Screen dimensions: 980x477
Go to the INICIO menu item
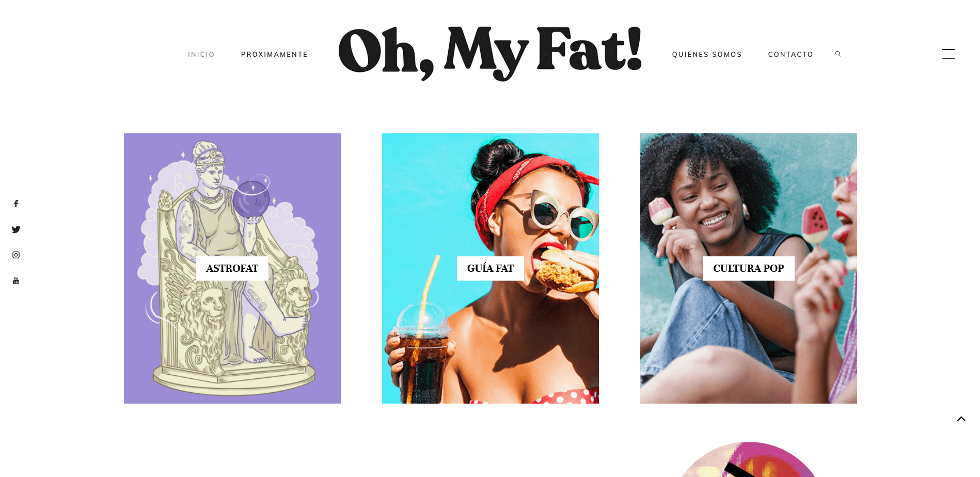click(x=201, y=54)
